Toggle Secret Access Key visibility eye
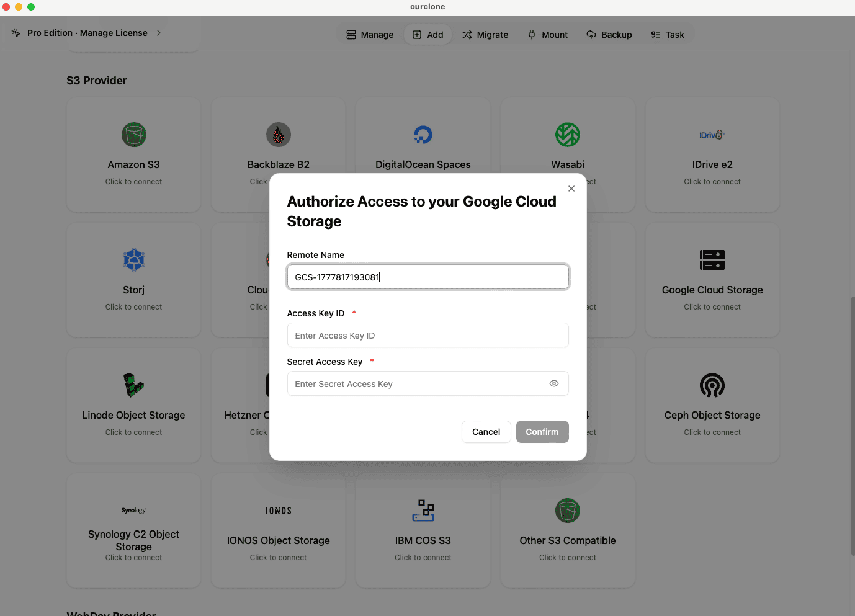 pos(554,383)
